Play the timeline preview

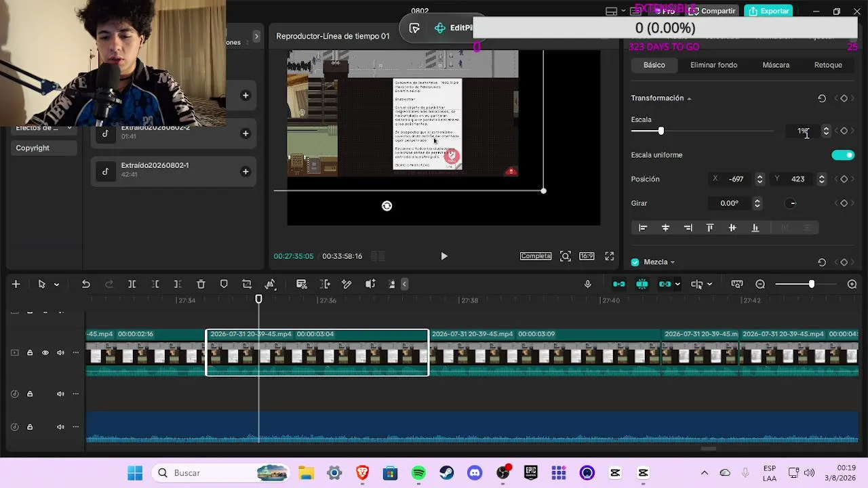pos(444,256)
